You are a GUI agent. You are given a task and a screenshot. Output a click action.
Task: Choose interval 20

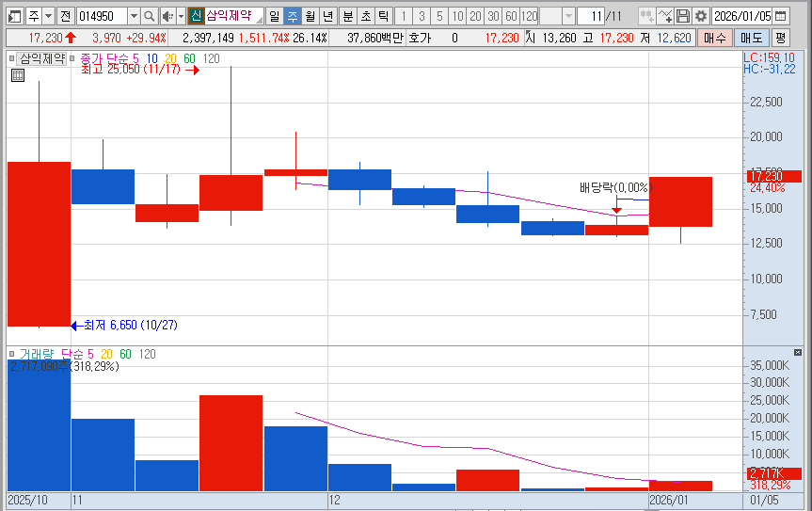tap(475, 17)
